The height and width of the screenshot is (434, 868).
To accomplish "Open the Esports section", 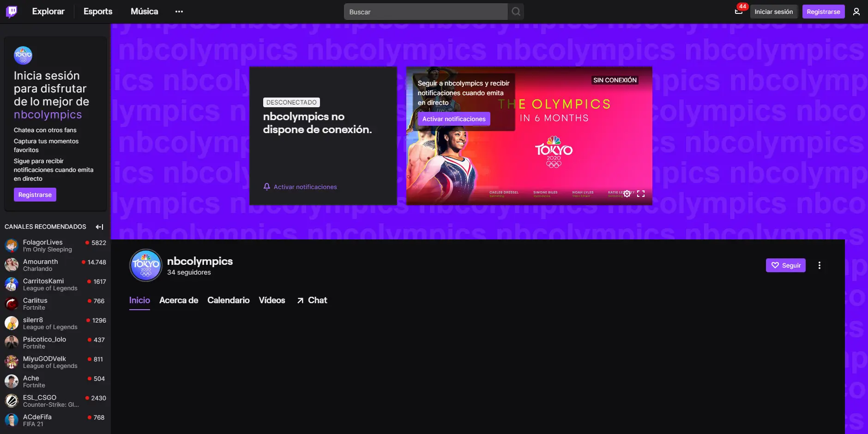I will pyautogui.click(x=98, y=12).
